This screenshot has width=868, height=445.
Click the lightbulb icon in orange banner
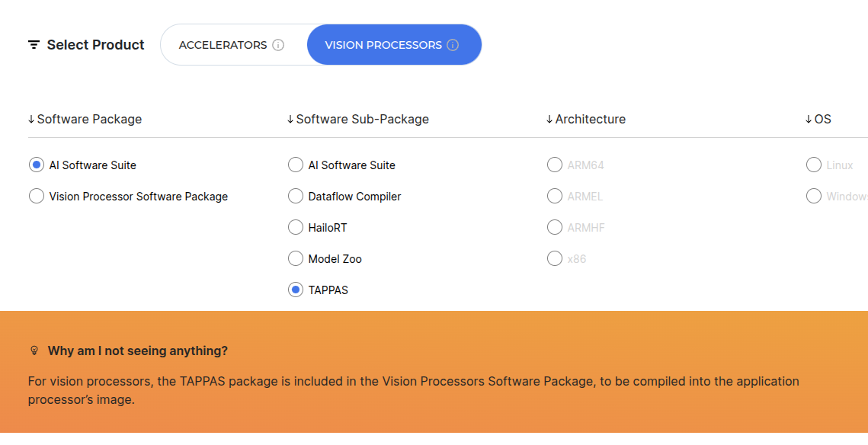click(34, 351)
